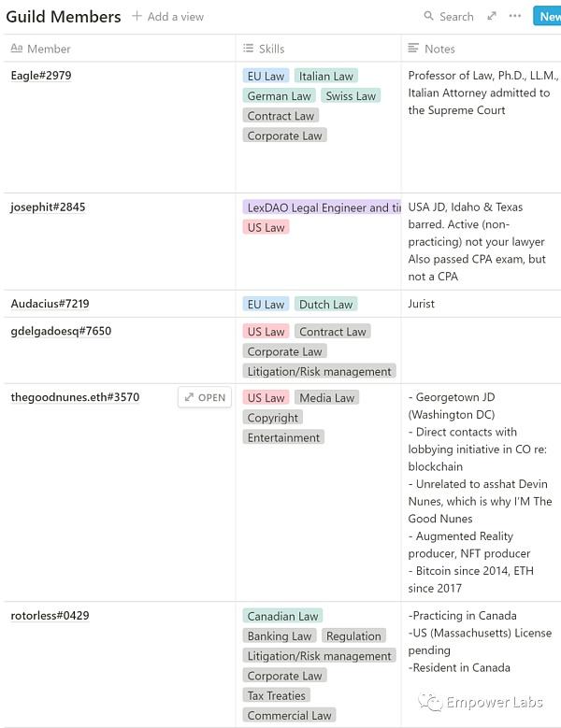Click the Italian Law skill tag
The height and width of the screenshot is (728, 561).
pos(326,77)
